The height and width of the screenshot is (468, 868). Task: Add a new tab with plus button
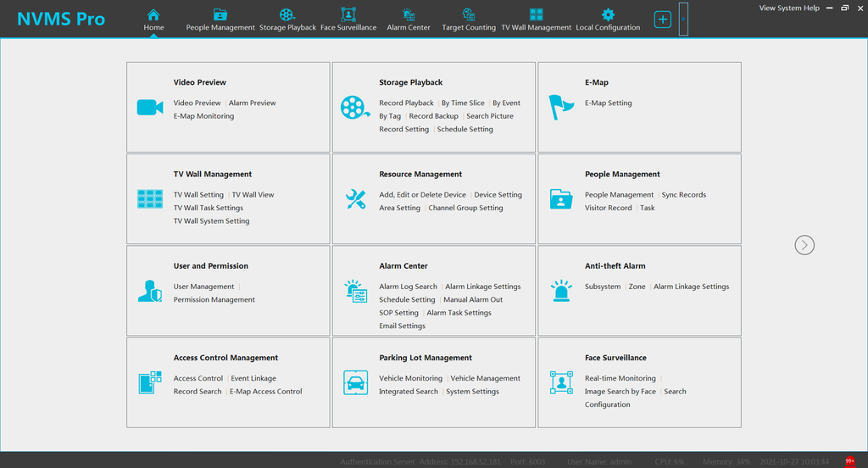coord(663,19)
